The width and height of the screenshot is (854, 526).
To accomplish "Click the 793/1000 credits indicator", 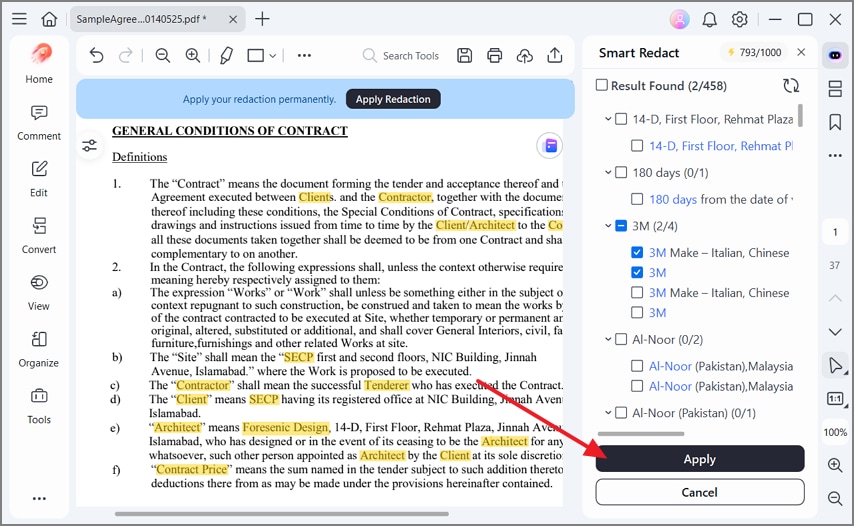I will pos(754,52).
